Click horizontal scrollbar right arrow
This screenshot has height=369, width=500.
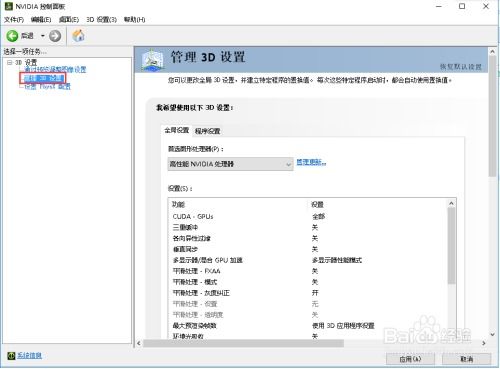click(484, 343)
